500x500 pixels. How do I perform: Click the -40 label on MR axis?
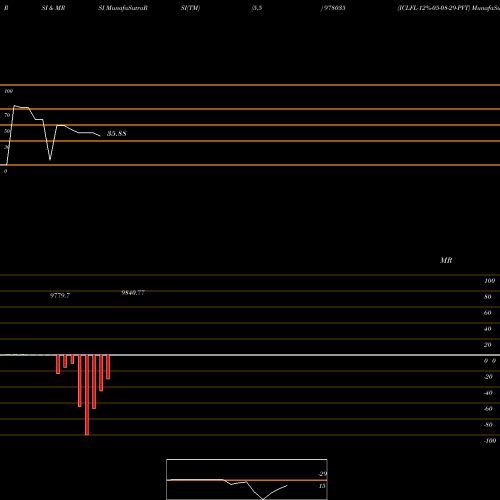(x=488, y=393)
